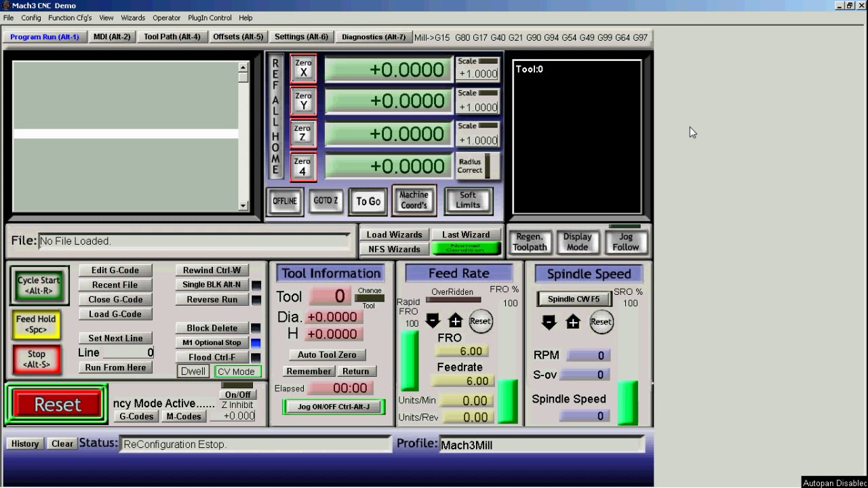868x488 pixels.
Task: Decrease feed rate override with down arrow
Action: point(433,321)
